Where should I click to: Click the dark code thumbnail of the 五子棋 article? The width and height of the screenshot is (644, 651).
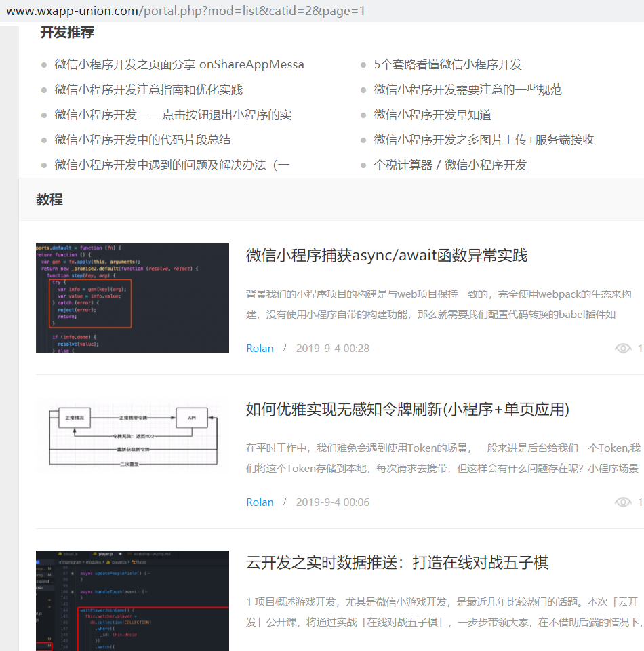click(132, 600)
